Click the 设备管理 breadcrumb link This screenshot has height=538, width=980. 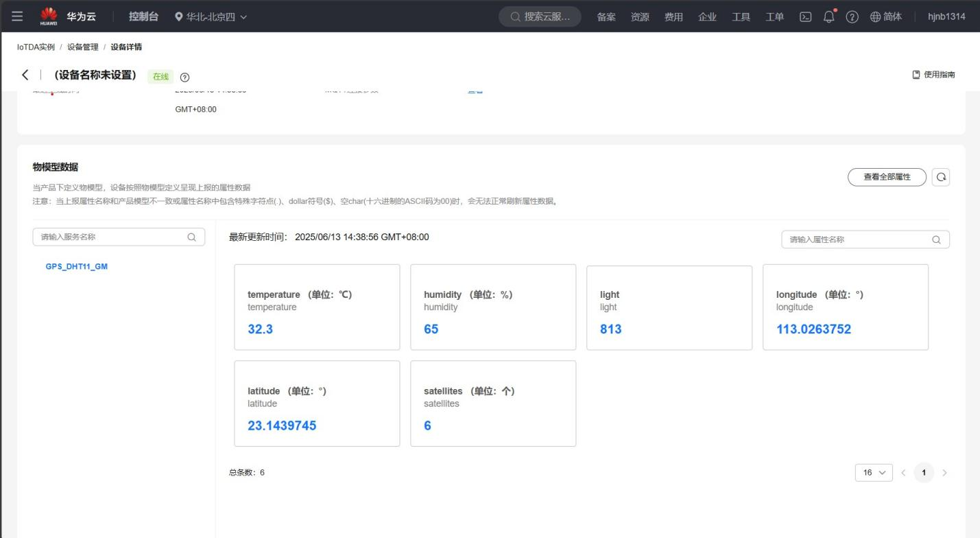click(83, 47)
